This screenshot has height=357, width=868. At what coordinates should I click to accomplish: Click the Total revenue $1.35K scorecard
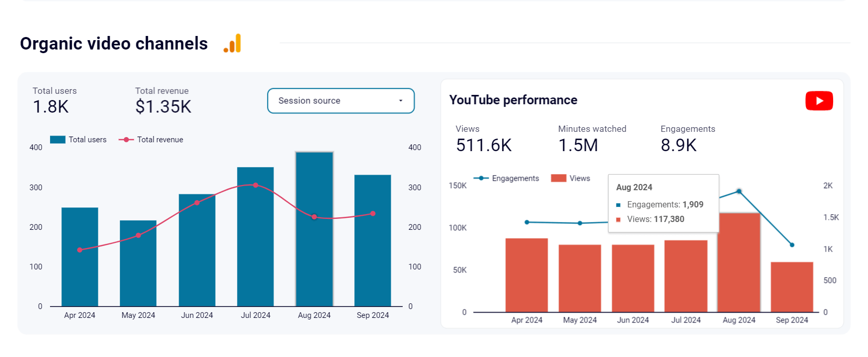(x=163, y=101)
